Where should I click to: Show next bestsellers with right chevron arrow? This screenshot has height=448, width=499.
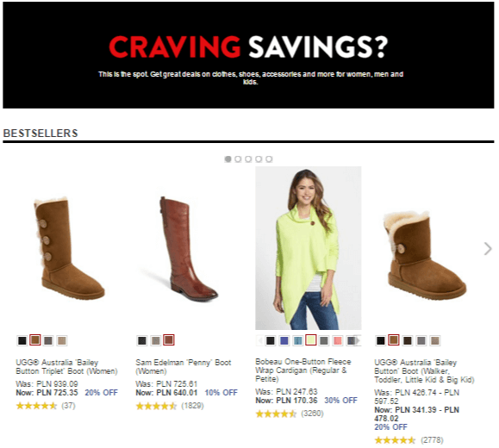click(488, 249)
